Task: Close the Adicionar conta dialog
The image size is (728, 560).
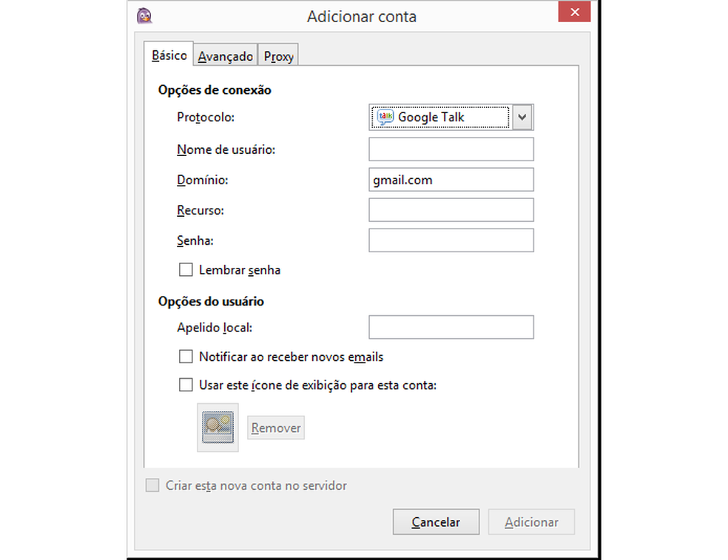Action: pos(574,12)
